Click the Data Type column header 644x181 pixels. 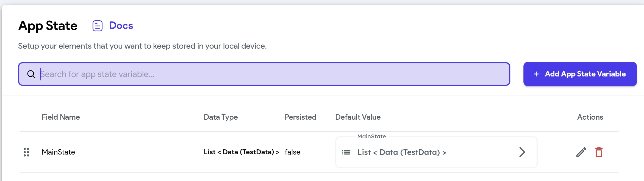[x=221, y=117]
